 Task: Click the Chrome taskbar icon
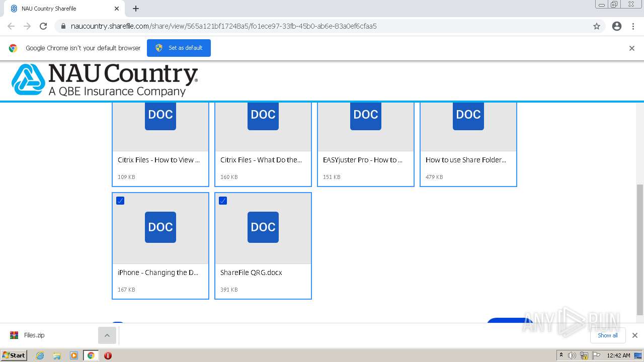point(91,355)
